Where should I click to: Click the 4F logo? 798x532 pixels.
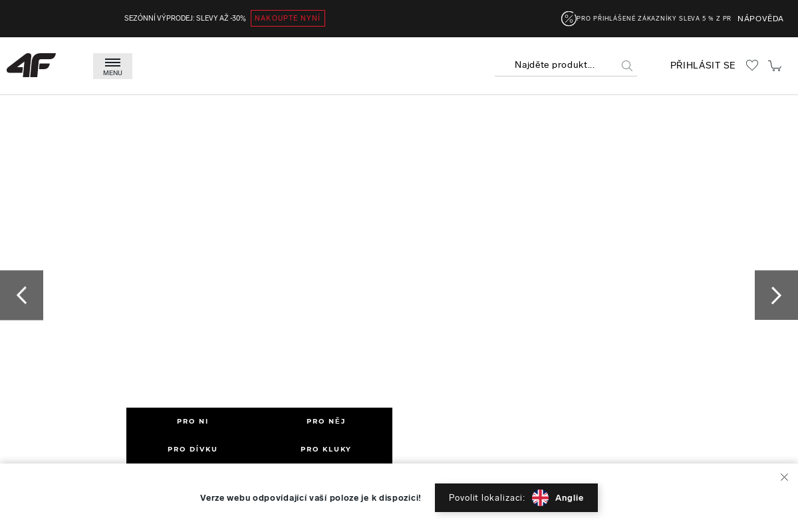coord(31,65)
